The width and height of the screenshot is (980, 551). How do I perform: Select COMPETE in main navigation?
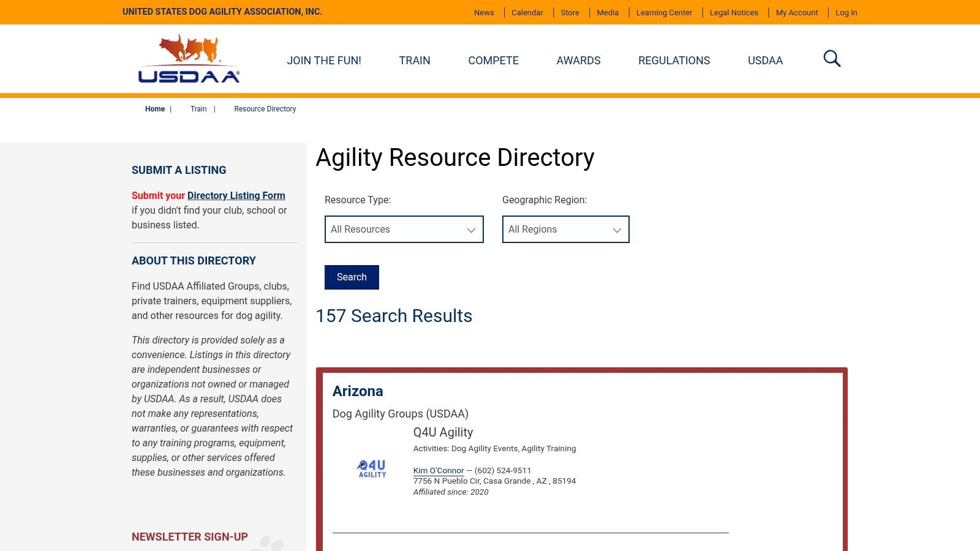click(493, 61)
